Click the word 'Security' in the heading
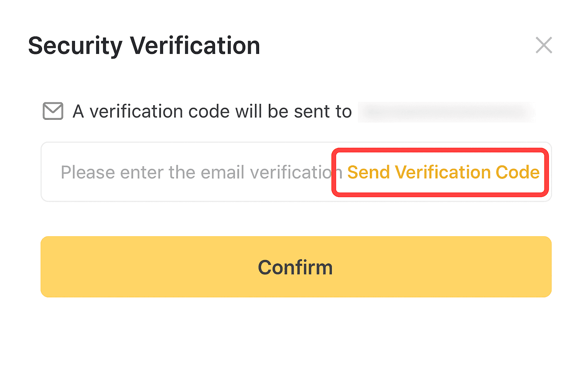This screenshot has height=392, width=588. (75, 46)
